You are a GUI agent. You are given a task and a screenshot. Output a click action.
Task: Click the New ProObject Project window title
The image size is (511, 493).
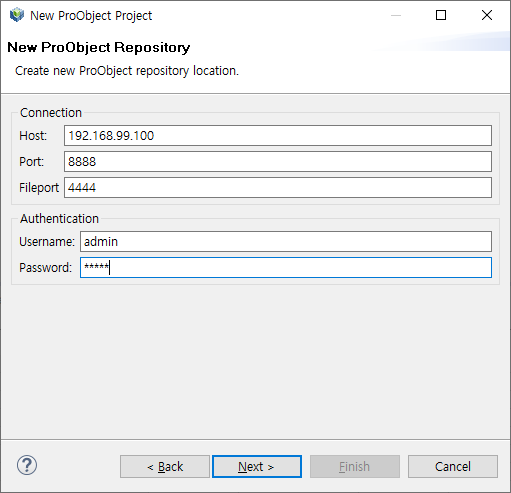(x=91, y=16)
